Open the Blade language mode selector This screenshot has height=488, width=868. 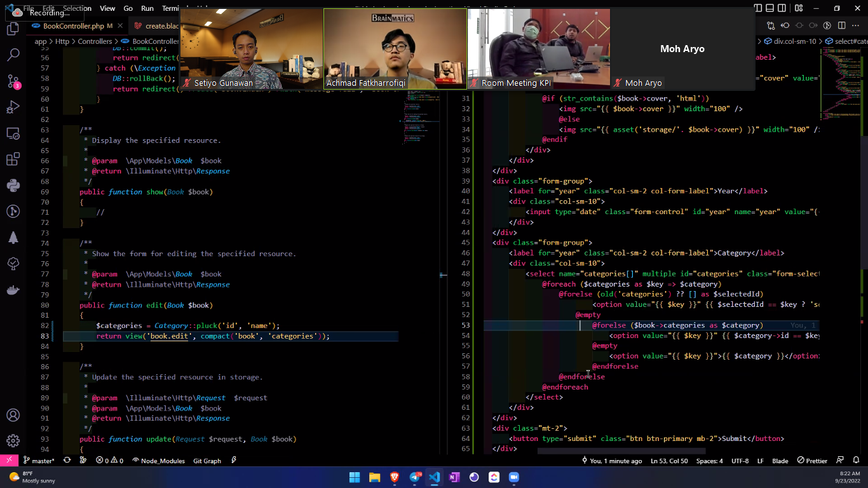pos(780,461)
